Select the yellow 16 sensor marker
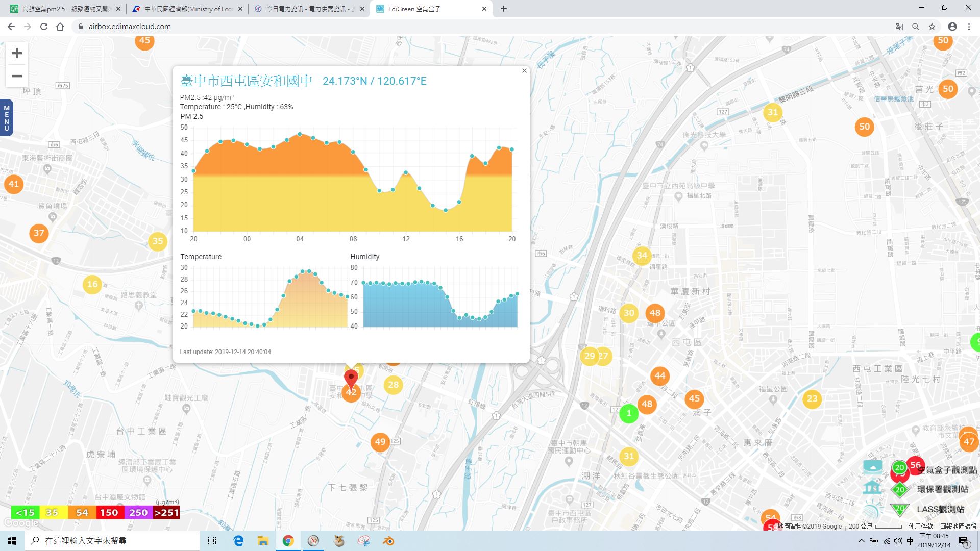980x551 pixels. (x=92, y=284)
